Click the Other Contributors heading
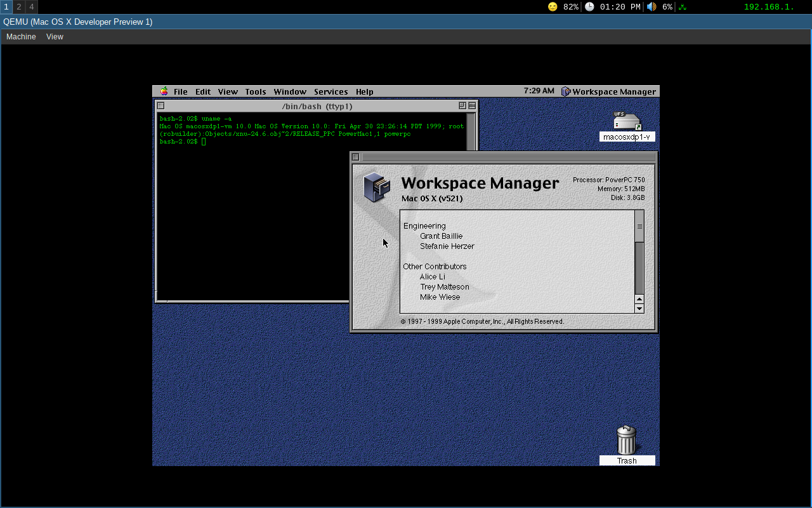812x508 pixels. [435, 267]
